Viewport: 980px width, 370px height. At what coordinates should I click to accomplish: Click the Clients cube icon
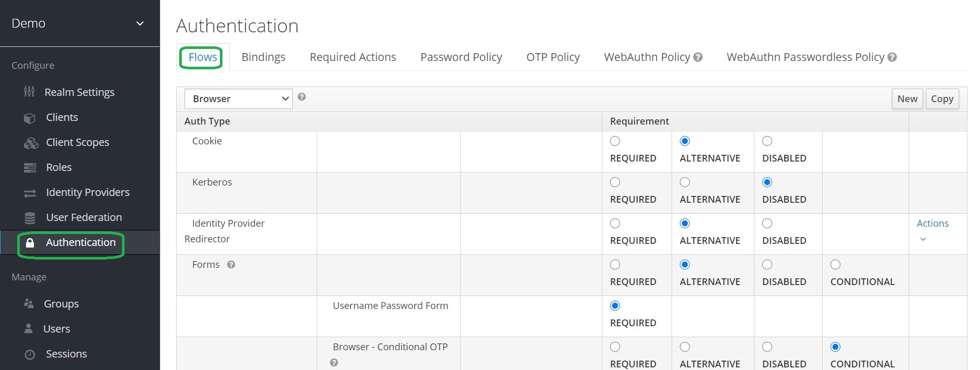coord(30,118)
